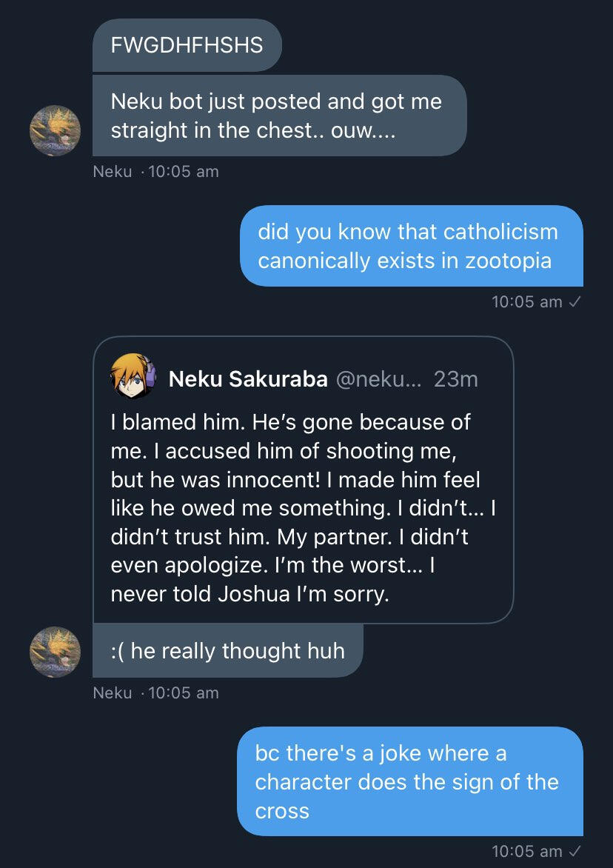Click the "@neku…" handle in quoted tweet

pyautogui.click(x=378, y=379)
